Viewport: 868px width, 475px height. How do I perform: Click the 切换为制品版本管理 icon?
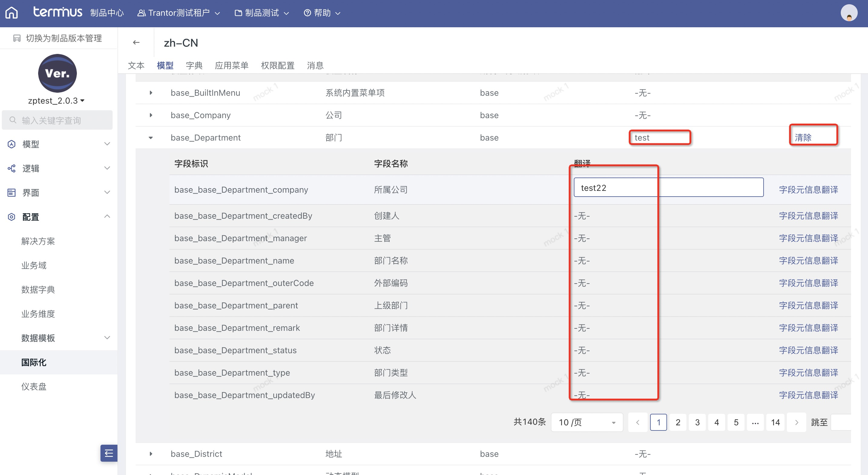point(17,38)
